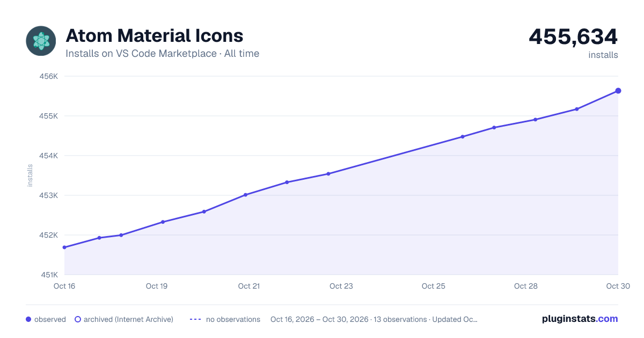This screenshot has width=644, height=338.
Task: Click the no observations legend label
Action: click(x=233, y=319)
